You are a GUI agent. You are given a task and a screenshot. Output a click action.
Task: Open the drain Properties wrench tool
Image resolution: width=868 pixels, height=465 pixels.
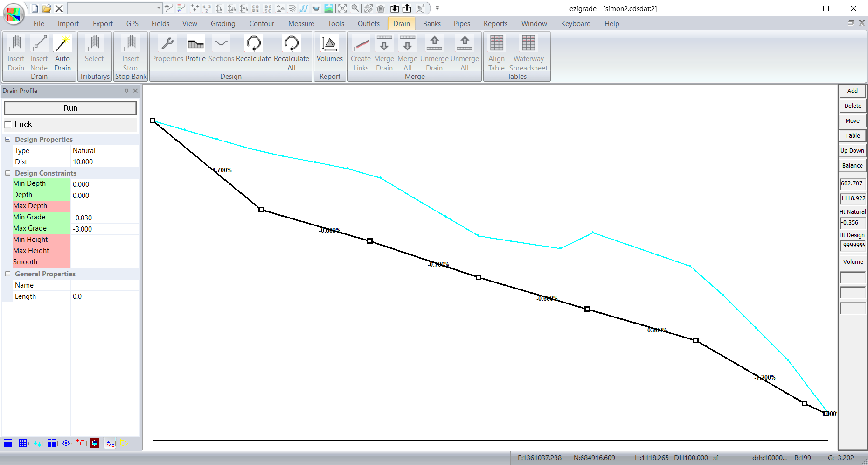coord(167,44)
